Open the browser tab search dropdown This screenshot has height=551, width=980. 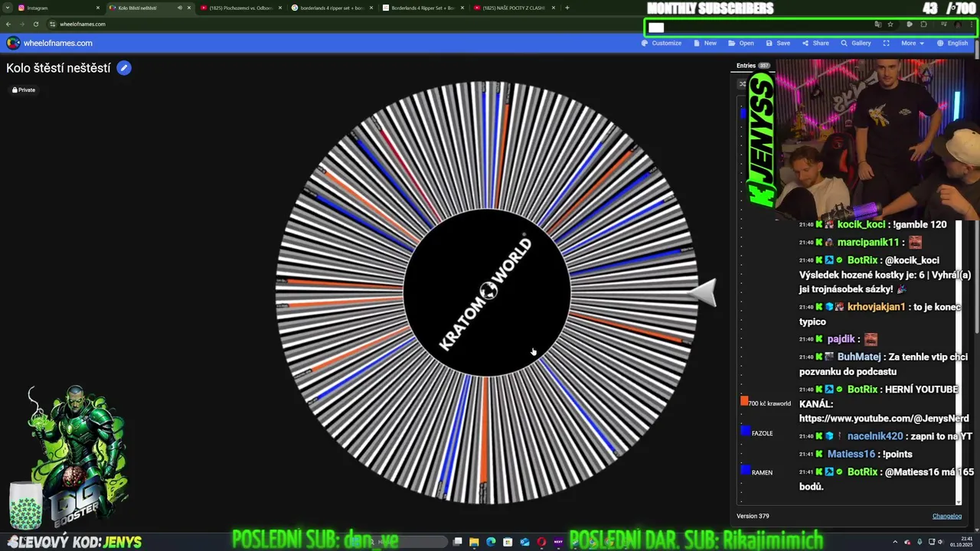[6, 8]
